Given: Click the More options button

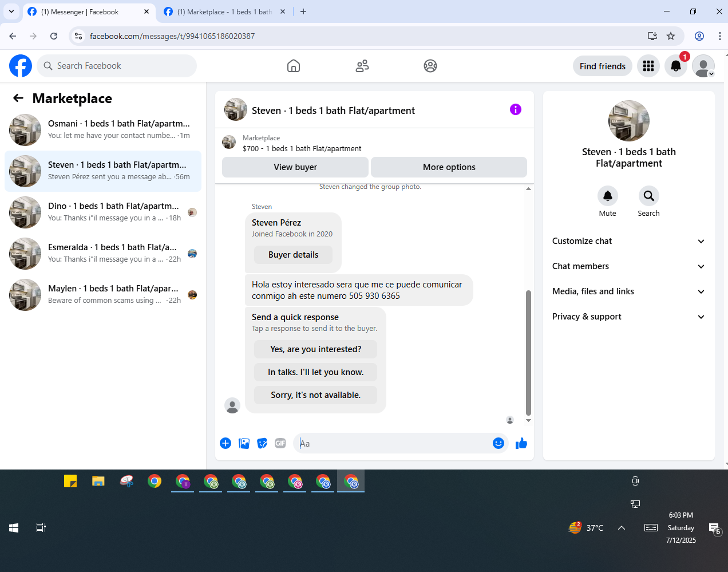Looking at the screenshot, I should pyautogui.click(x=449, y=167).
